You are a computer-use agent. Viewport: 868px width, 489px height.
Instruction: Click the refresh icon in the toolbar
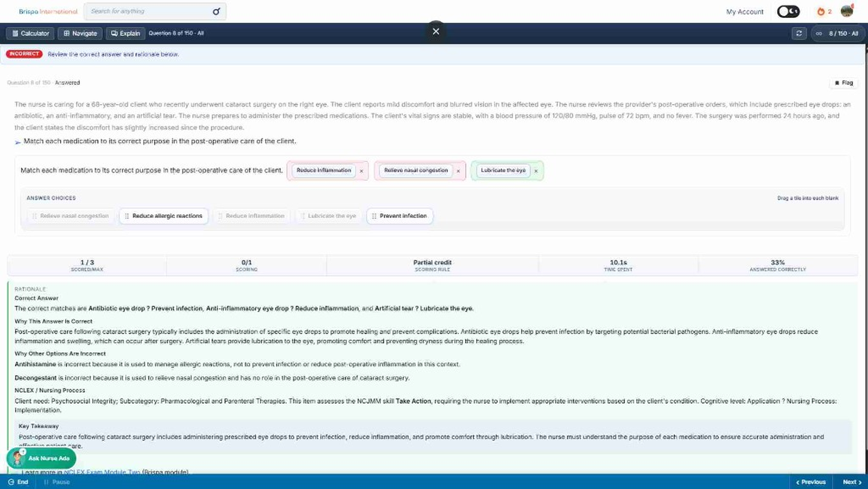(799, 33)
